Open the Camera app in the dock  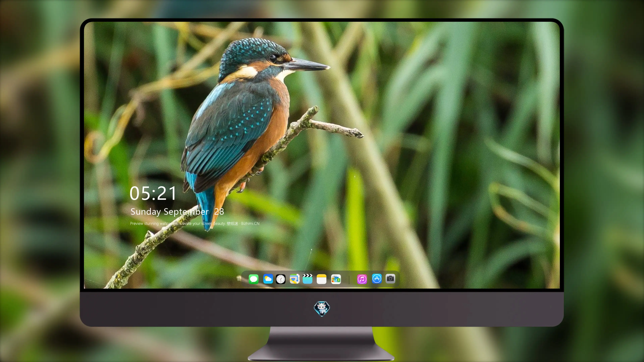(390, 279)
